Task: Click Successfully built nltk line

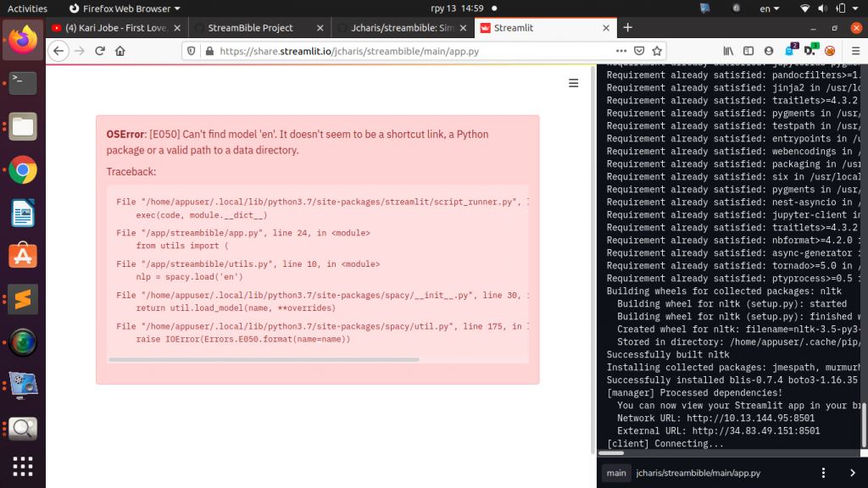Action: point(668,355)
